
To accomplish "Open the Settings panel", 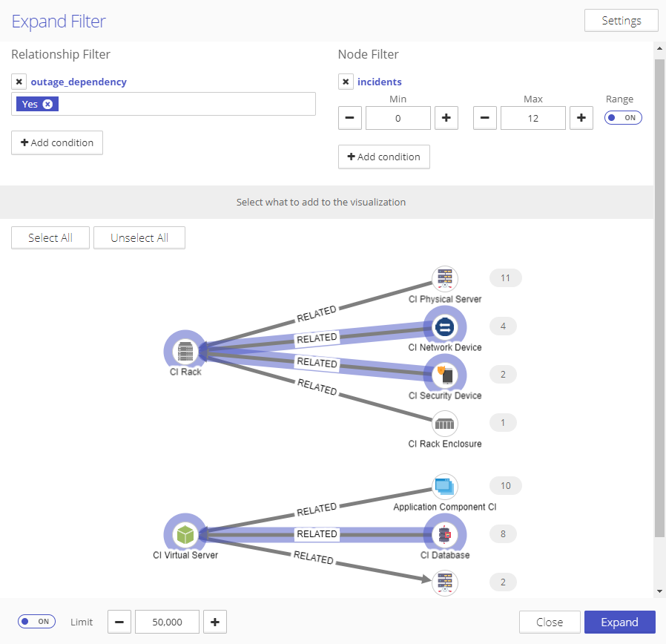I will click(621, 21).
